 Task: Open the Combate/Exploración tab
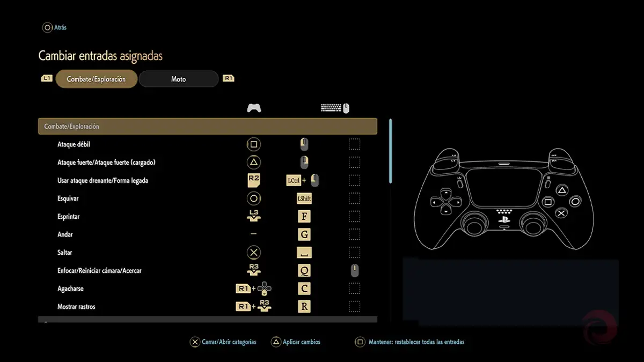pos(96,78)
